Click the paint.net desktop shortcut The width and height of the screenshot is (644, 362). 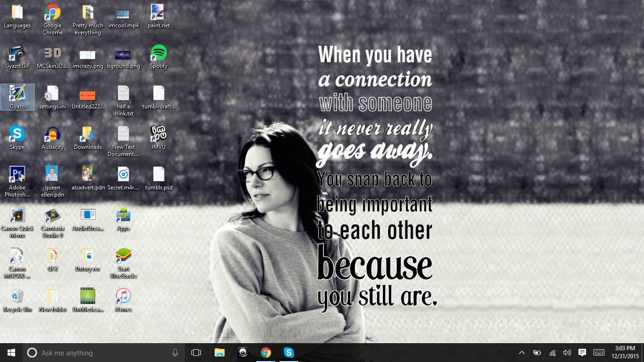158,16
